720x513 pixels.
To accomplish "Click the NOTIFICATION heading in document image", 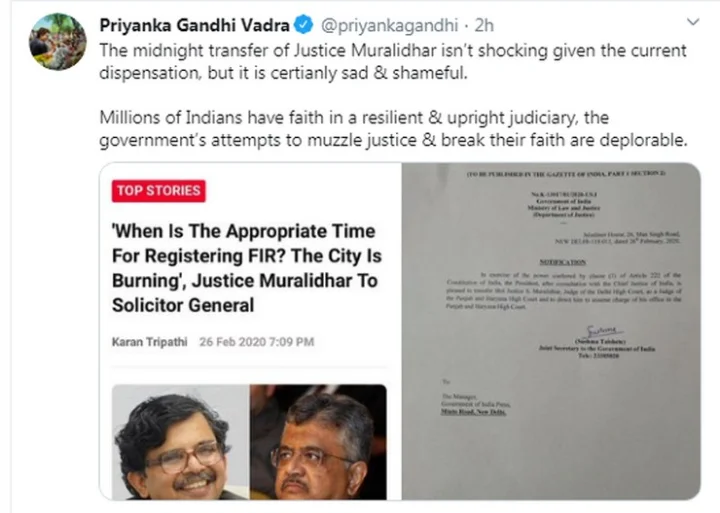I will (562, 262).
